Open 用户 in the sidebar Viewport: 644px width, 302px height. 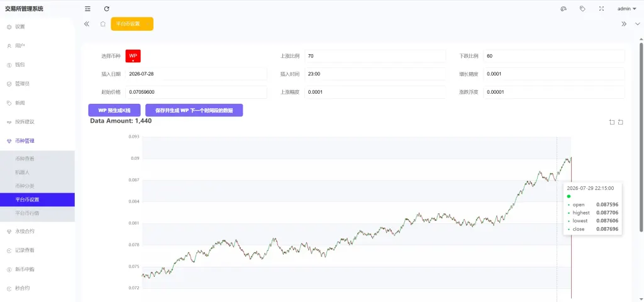(x=37, y=45)
